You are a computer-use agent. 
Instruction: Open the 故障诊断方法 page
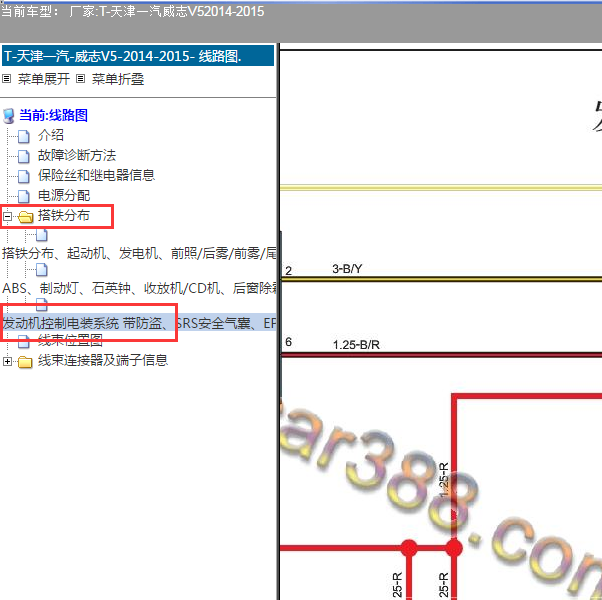(x=77, y=155)
